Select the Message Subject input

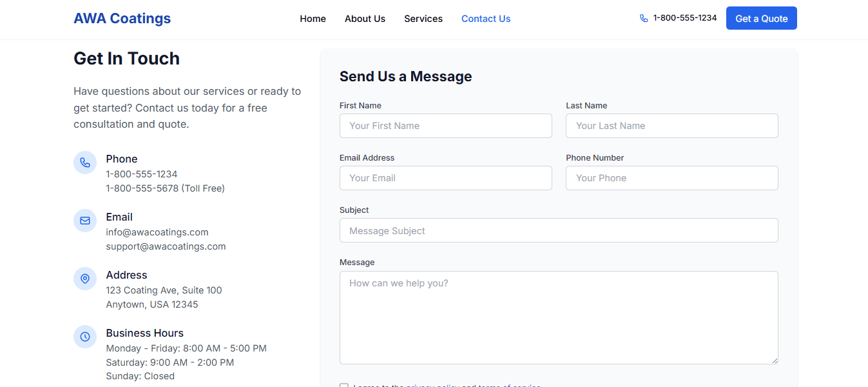559,230
